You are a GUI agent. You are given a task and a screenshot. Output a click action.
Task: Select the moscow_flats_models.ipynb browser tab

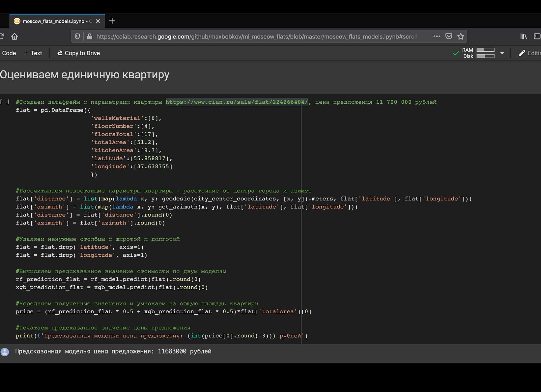tap(57, 21)
